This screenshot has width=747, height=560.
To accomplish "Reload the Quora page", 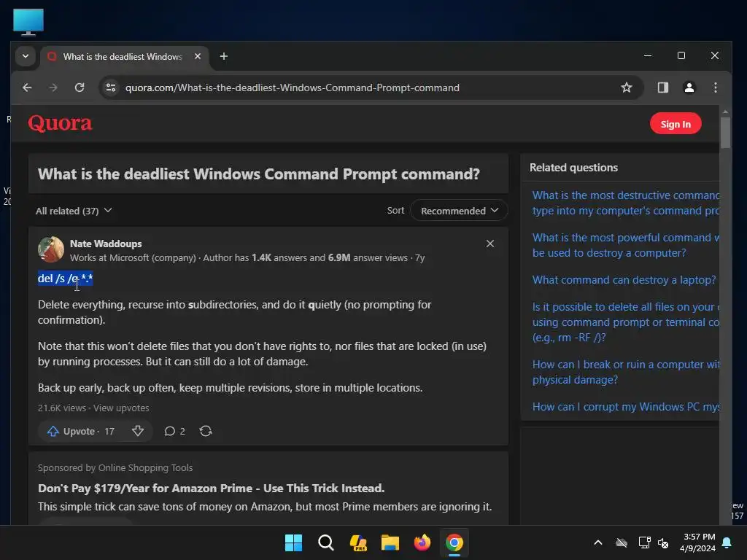I will (x=80, y=87).
